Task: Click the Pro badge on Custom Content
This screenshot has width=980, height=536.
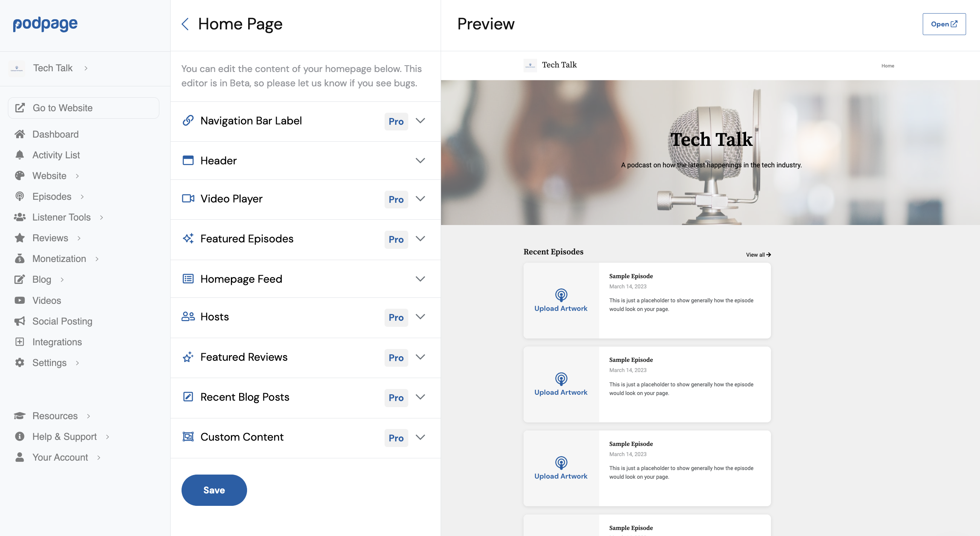Action: pos(396,438)
